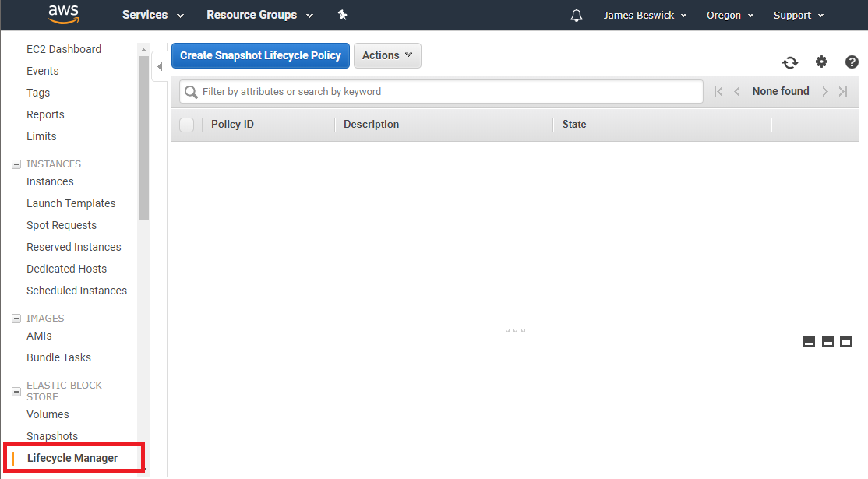Open Instances in sidebar
Viewport: 868px width, 479px height.
pos(50,181)
